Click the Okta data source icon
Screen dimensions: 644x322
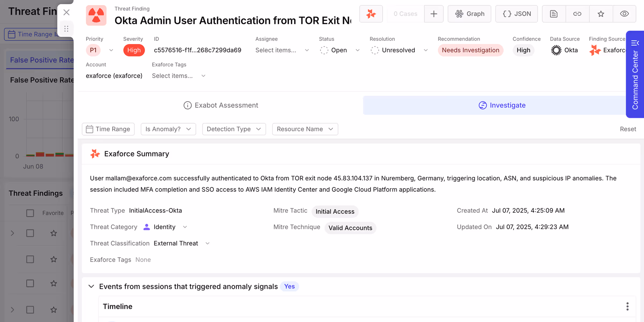click(556, 50)
